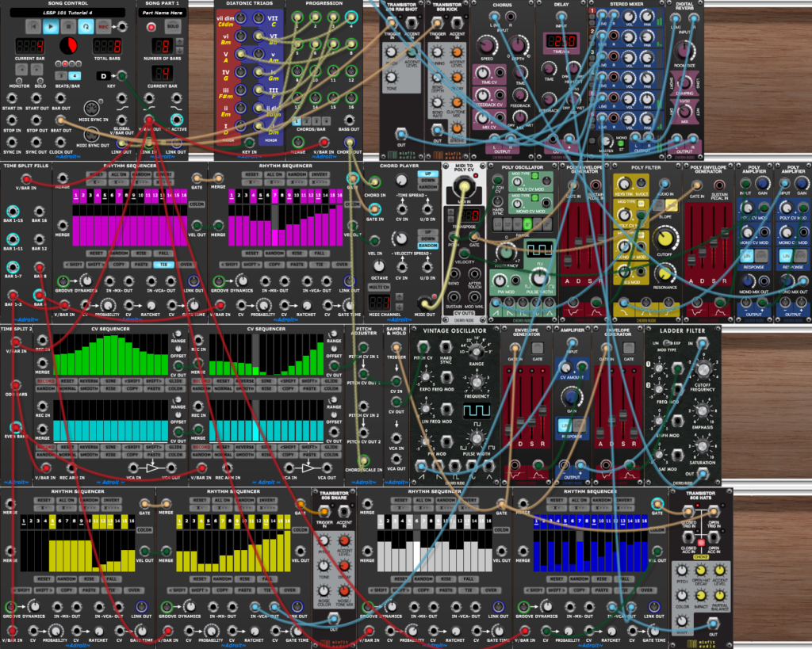Click the vii dim C#dim triad jack
Image resolution: width=812 pixels, height=649 pixels.
pyautogui.click(x=240, y=18)
